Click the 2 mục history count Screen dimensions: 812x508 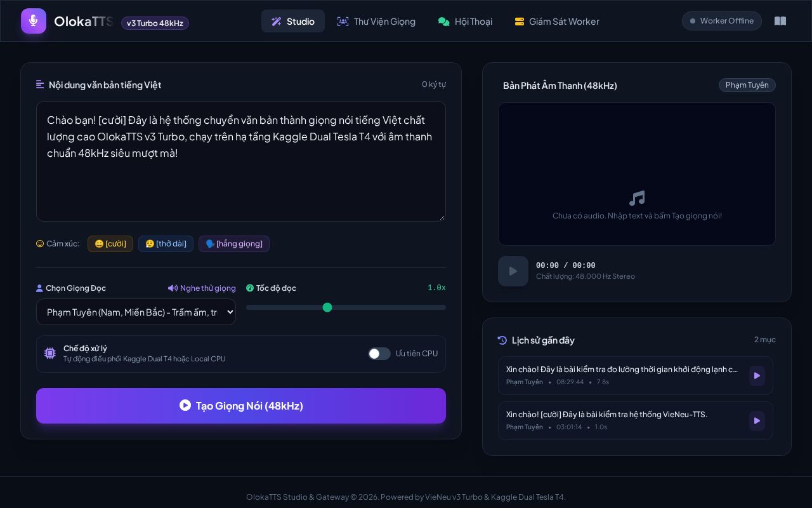765,340
